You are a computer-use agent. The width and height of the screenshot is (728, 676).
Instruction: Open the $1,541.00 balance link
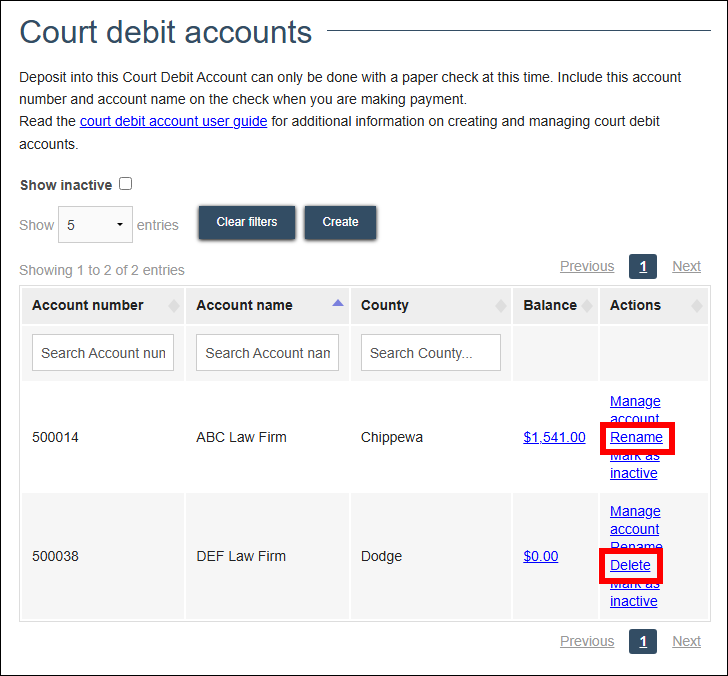click(554, 437)
